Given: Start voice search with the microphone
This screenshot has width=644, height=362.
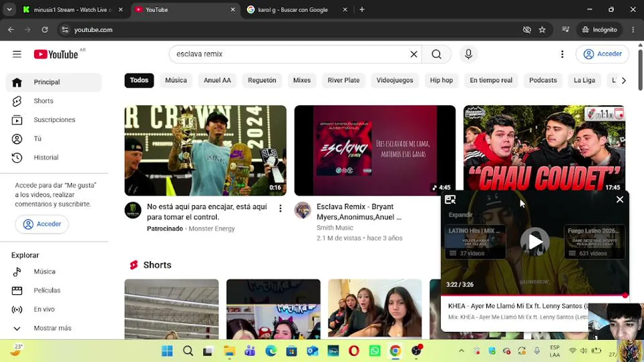Looking at the screenshot, I should click(x=468, y=54).
